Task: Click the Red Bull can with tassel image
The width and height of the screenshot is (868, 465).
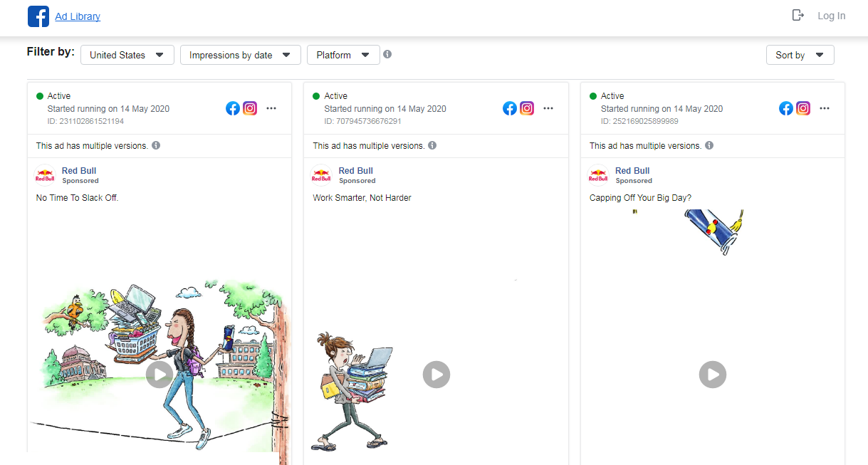Action: [x=714, y=231]
